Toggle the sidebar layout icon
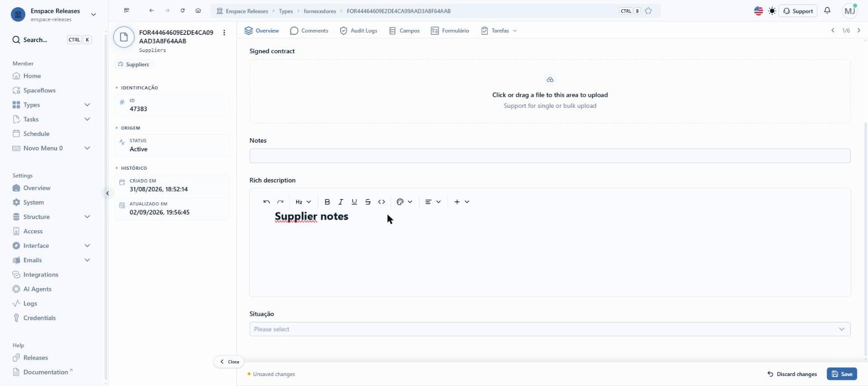 [x=127, y=11]
